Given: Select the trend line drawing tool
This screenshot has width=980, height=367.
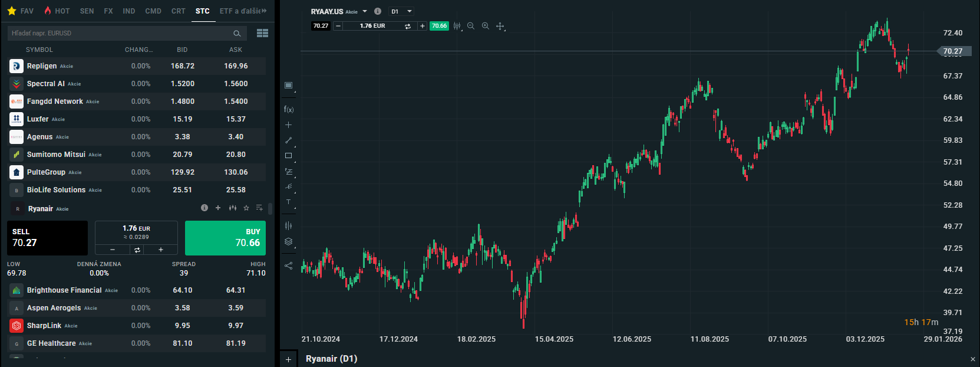Looking at the screenshot, I should (288, 140).
